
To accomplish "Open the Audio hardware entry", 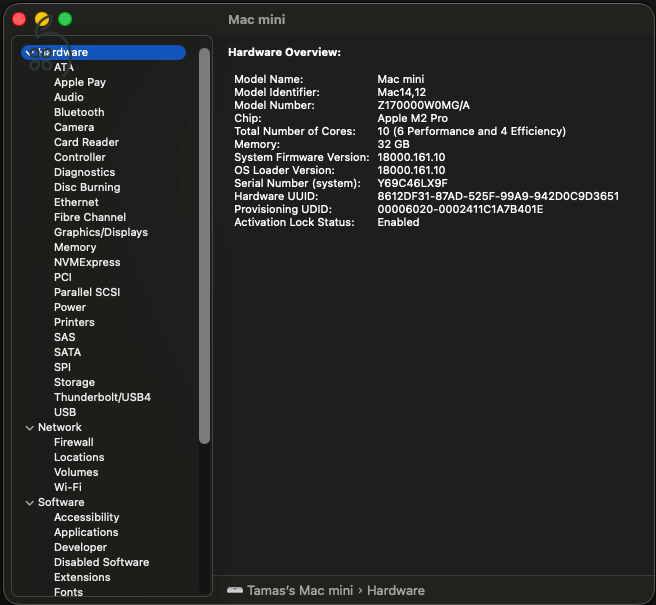I will [69, 97].
